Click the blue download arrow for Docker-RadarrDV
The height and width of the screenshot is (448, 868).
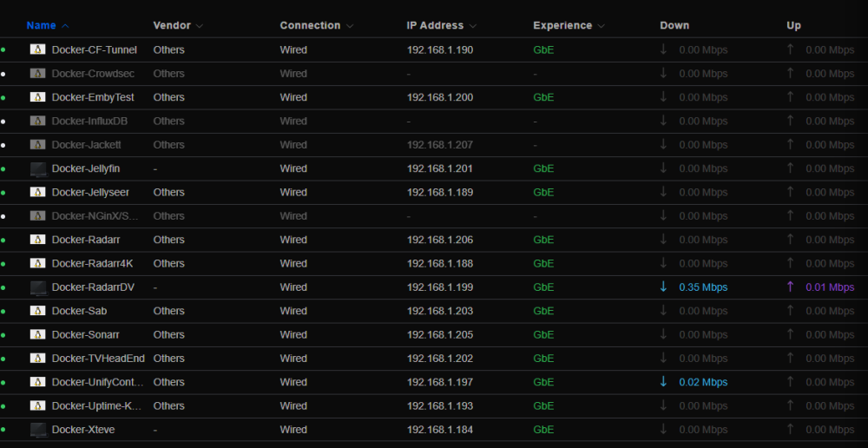[x=664, y=287]
